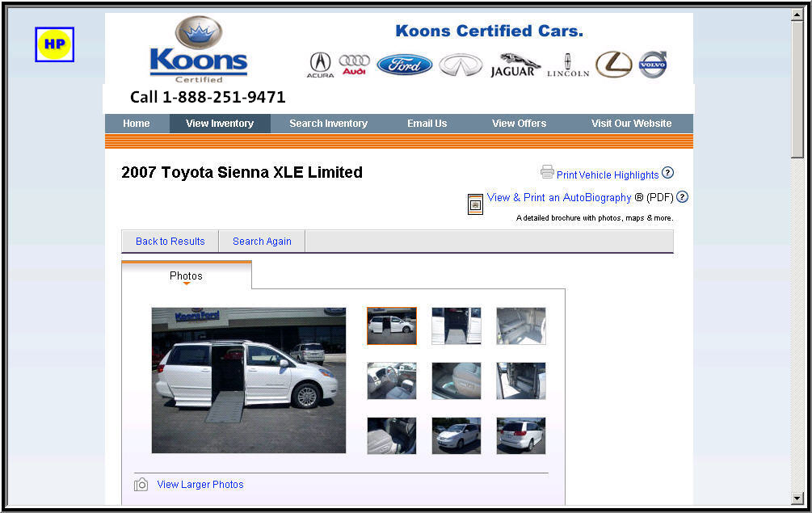This screenshot has width=812, height=513.
Task: Select the Ford oval logo
Action: (405, 65)
